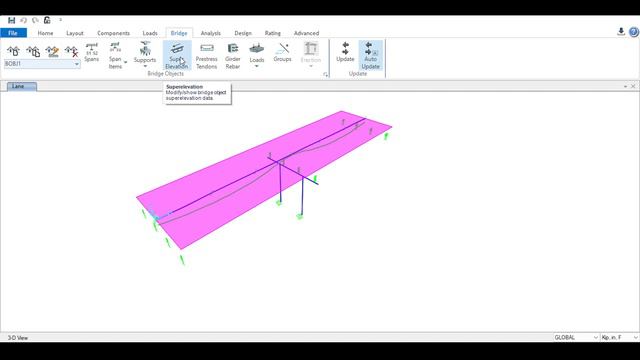Expand the Erection dropdown arrow
This screenshot has height=360, width=640.
point(311,66)
